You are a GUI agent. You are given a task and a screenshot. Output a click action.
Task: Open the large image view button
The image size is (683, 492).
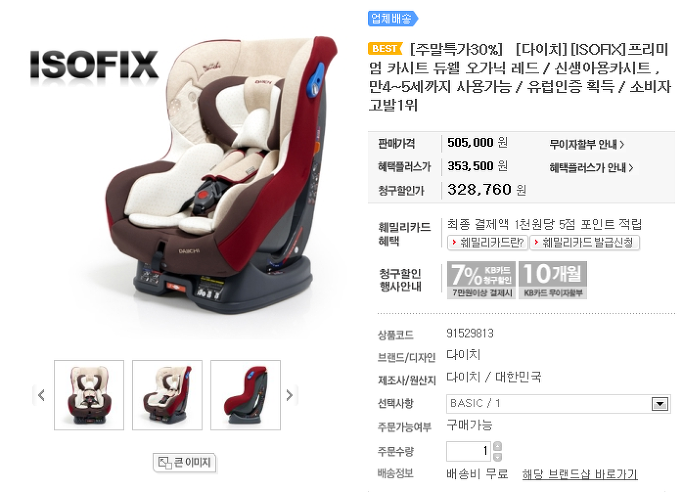pyautogui.click(x=185, y=462)
